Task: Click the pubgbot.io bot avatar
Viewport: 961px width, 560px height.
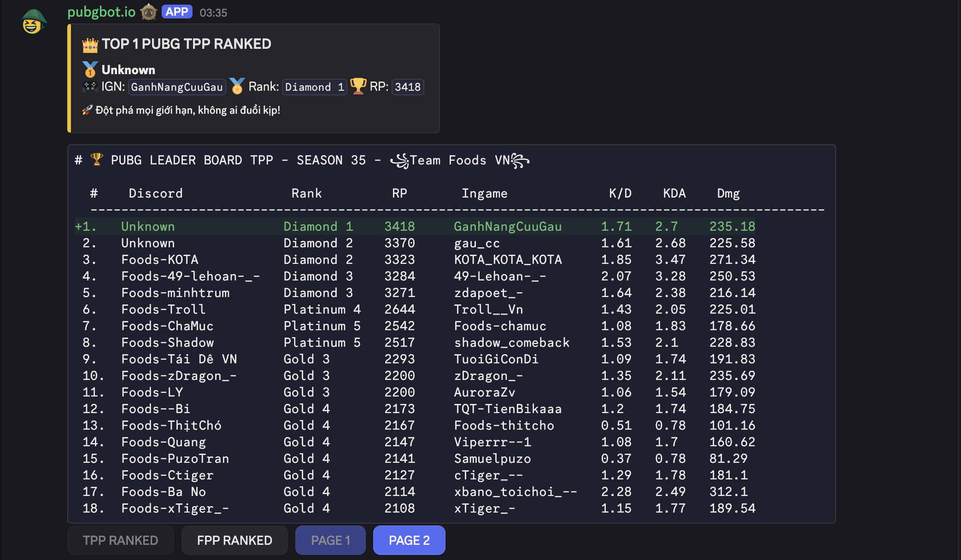Action: click(33, 21)
